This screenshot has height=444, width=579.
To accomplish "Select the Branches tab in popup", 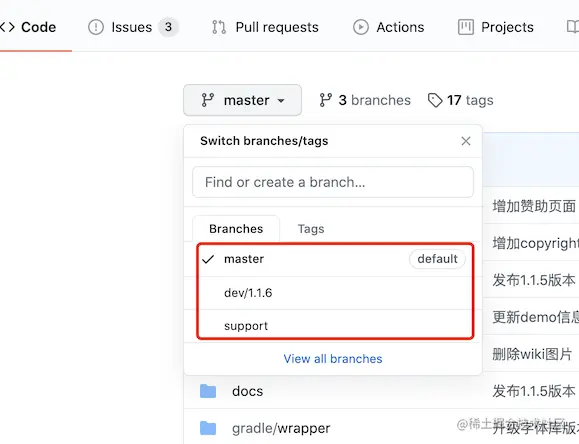I will coord(236,229).
